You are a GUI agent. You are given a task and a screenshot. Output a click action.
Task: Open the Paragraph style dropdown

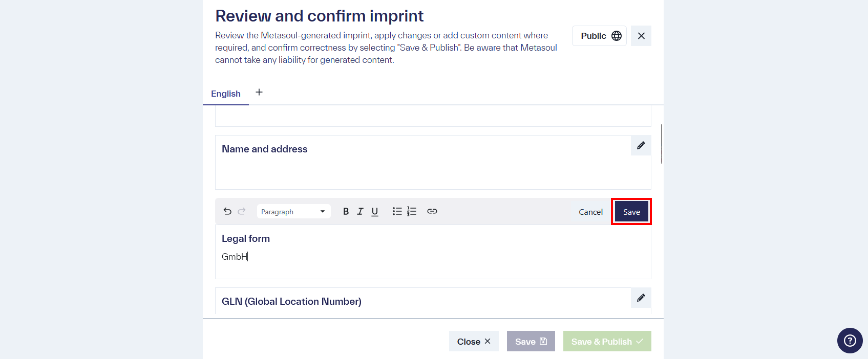pos(293,212)
